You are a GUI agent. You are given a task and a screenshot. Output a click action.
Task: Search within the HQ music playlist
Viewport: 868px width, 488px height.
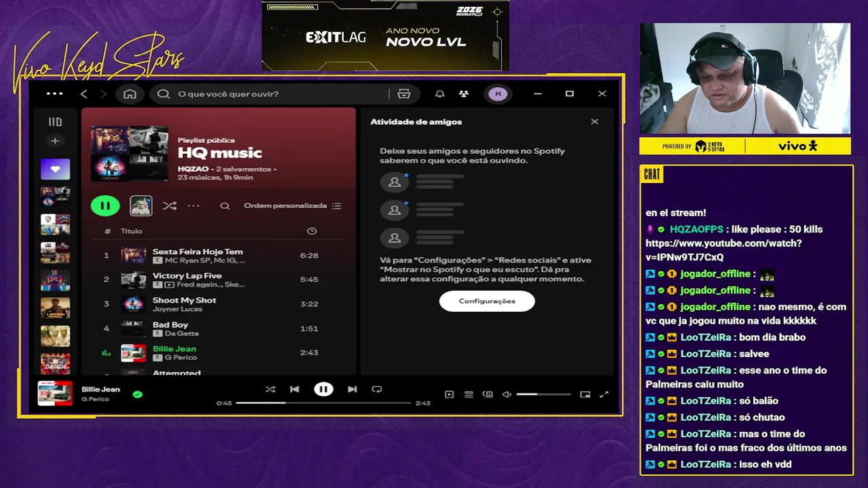tap(225, 206)
